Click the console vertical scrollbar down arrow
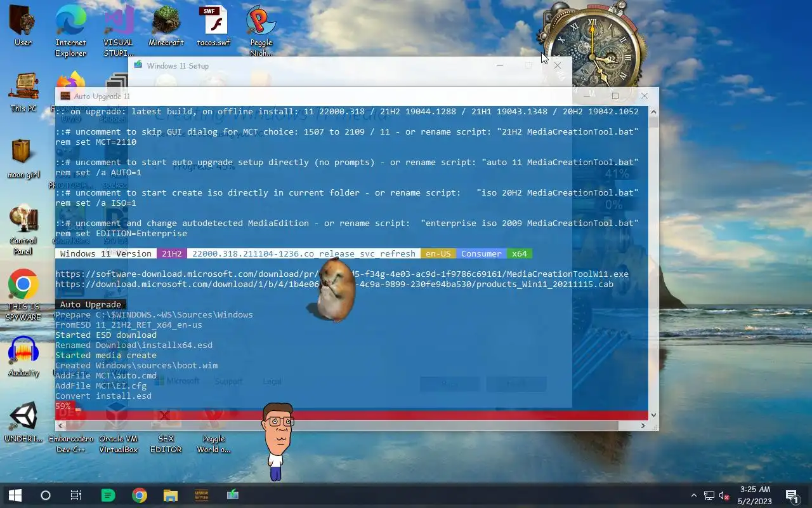 click(x=653, y=415)
